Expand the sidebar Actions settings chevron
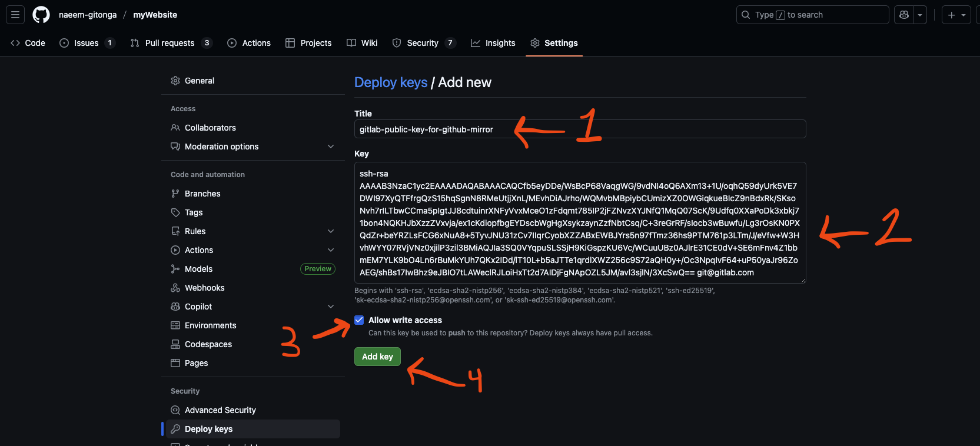Image resolution: width=980 pixels, height=446 pixels. 331,250
